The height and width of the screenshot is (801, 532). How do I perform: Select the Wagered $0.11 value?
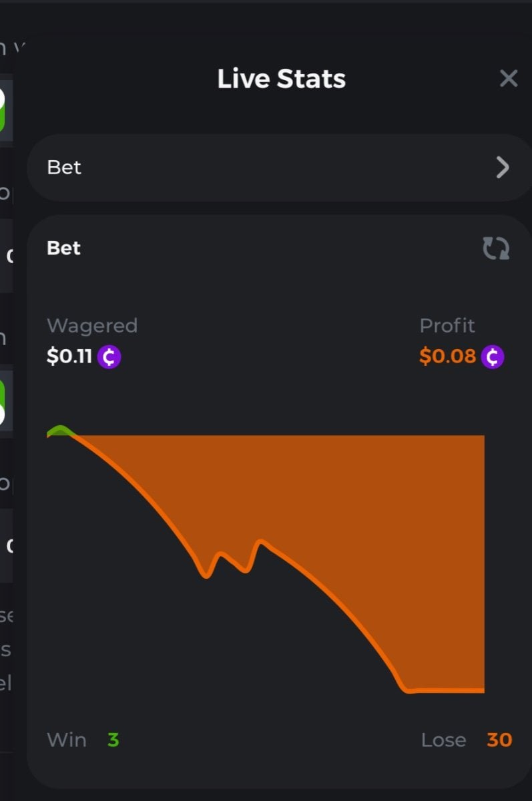pos(69,356)
